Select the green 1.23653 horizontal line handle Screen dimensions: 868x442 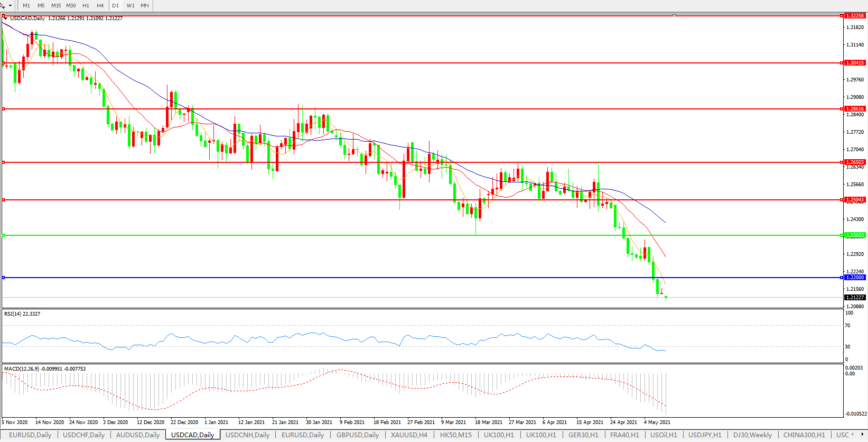pyautogui.click(x=4, y=235)
